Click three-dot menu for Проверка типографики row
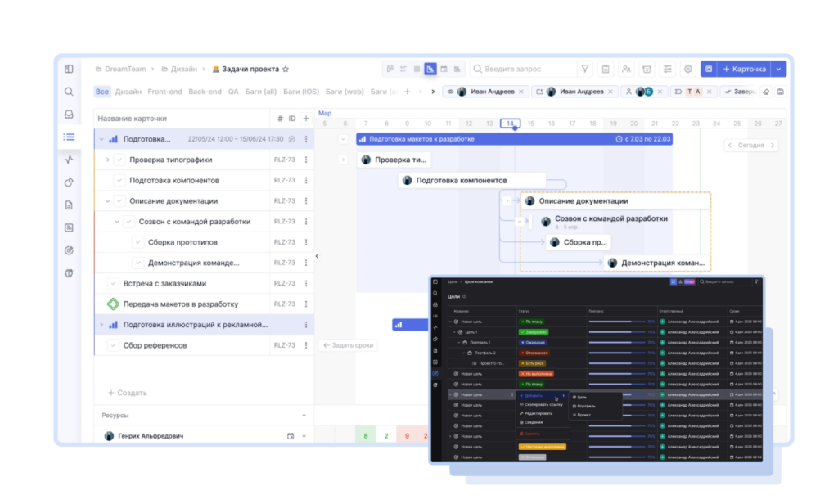 coord(306,160)
